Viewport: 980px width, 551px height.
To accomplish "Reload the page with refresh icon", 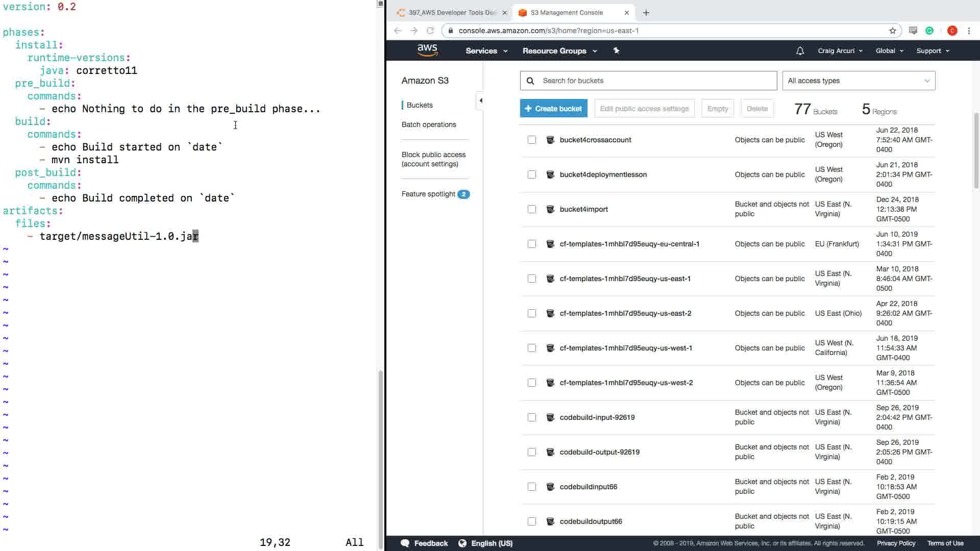I will (x=430, y=31).
